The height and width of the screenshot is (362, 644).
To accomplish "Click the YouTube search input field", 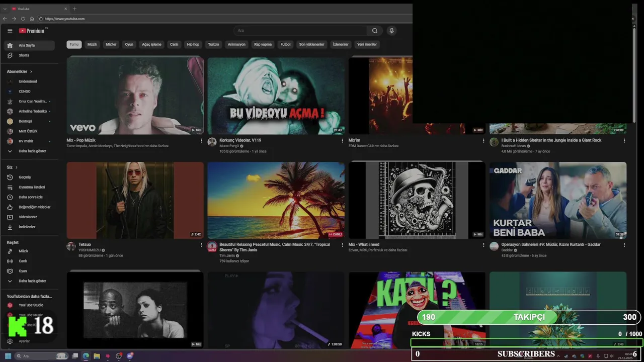I will click(x=300, y=31).
